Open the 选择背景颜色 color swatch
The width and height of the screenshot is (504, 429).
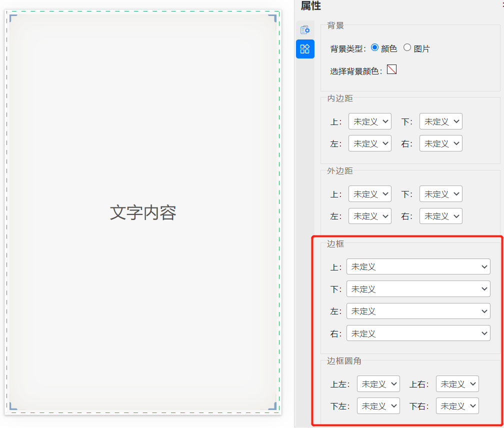391,69
